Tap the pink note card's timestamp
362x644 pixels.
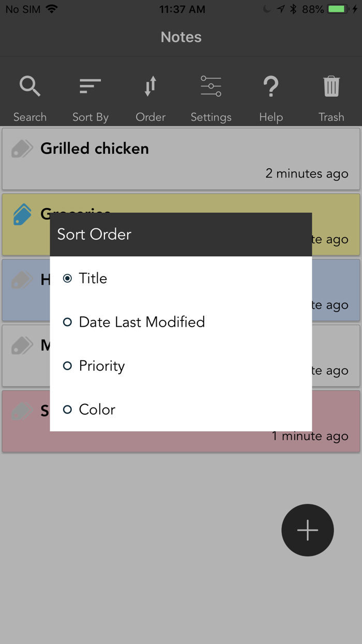[310, 436]
